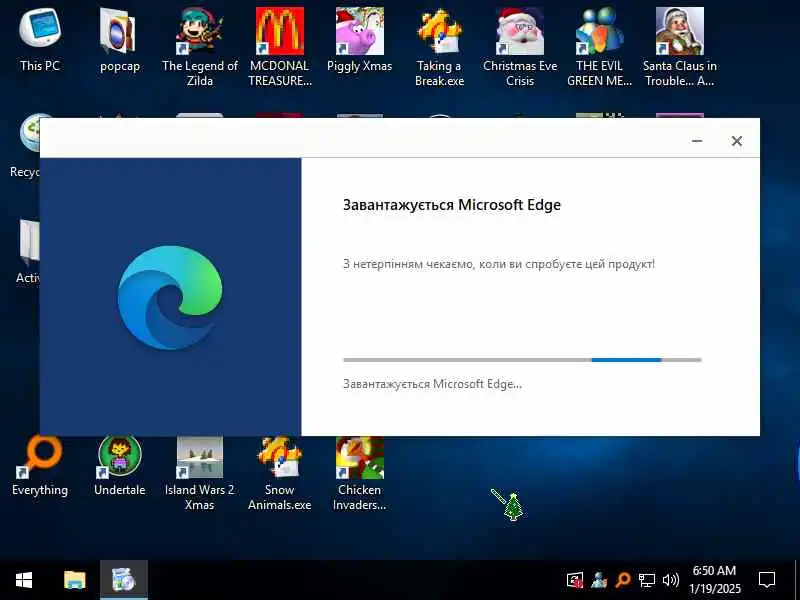Click the user accounts tray icon

click(x=599, y=580)
